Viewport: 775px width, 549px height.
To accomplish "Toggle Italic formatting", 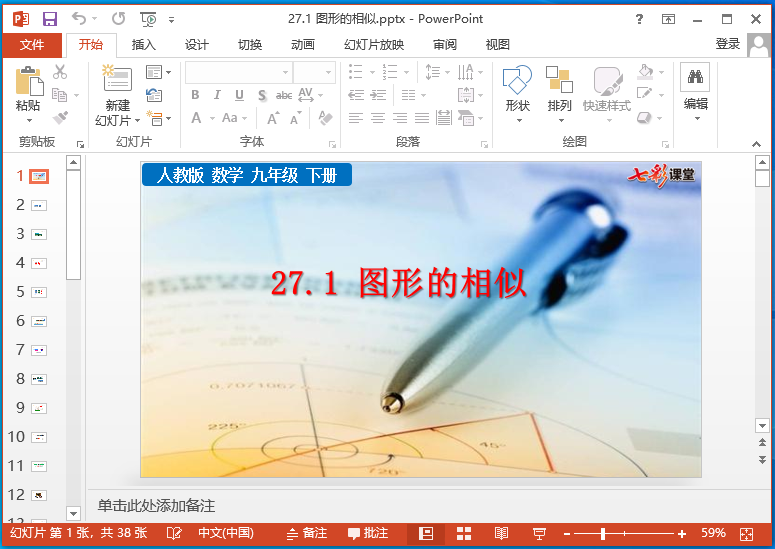I will point(217,95).
